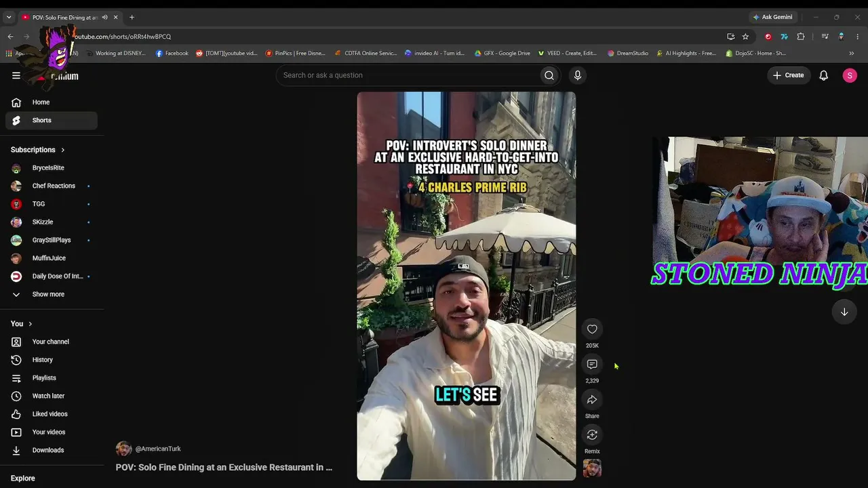
Task: Install the app from the address bar icon
Action: coord(730,37)
